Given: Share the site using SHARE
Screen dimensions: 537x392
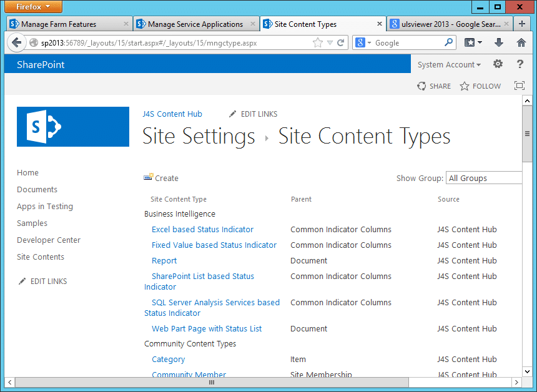Looking at the screenshot, I should pyautogui.click(x=434, y=86).
